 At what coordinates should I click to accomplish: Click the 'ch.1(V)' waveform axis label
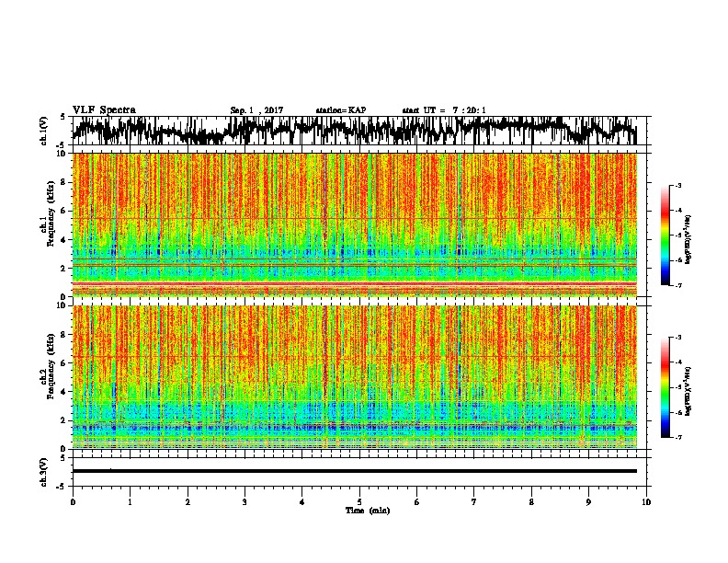tap(44, 131)
